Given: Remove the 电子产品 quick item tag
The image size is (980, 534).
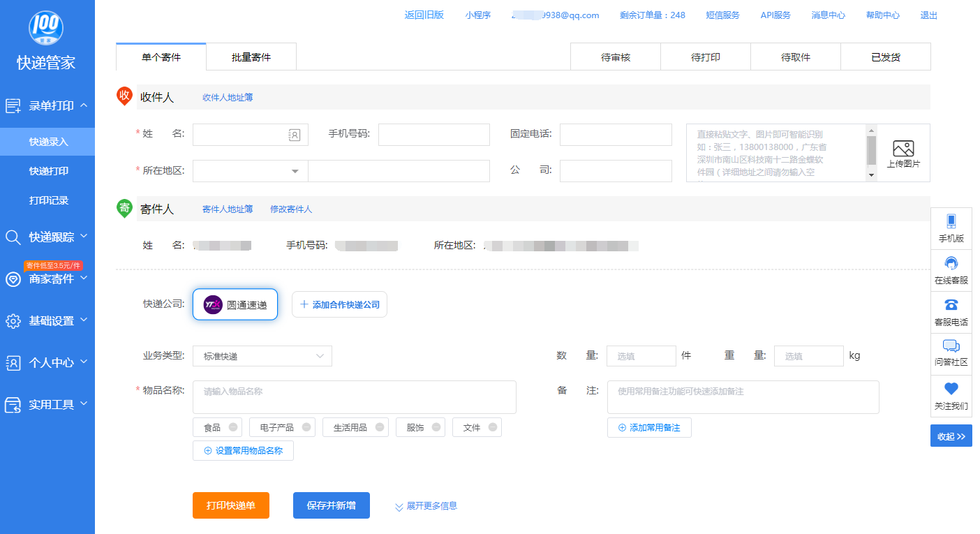Looking at the screenshot, I should tap(306, 427).
